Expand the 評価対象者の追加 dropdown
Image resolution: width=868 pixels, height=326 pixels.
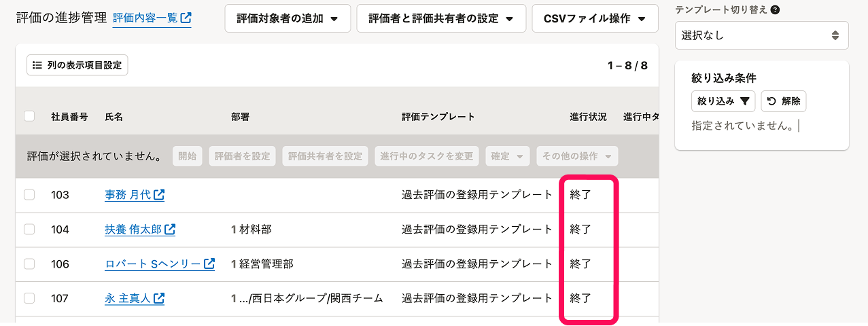pos(288,18)
